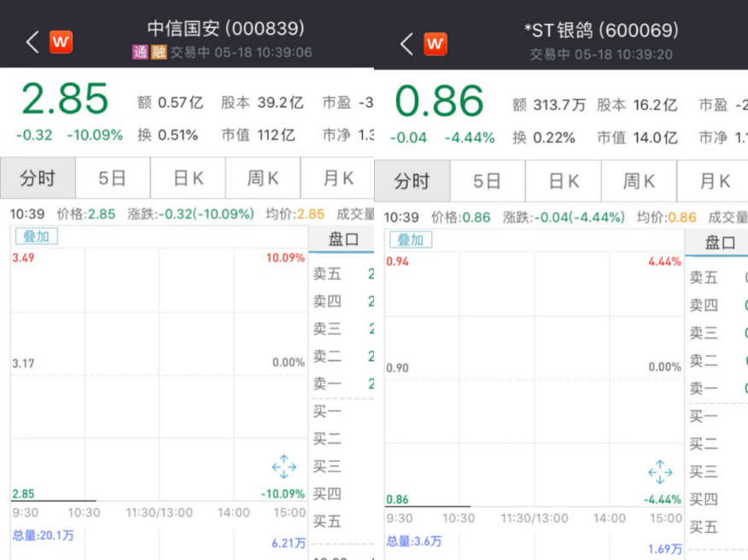Tap the 0.90 previous close label

pyautogui.click(x=397, y=368)
